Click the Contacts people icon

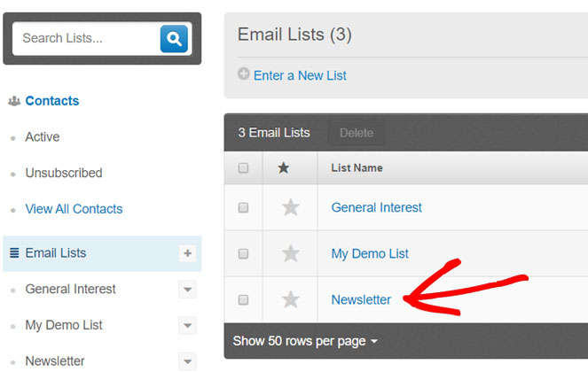pos(14,101)
